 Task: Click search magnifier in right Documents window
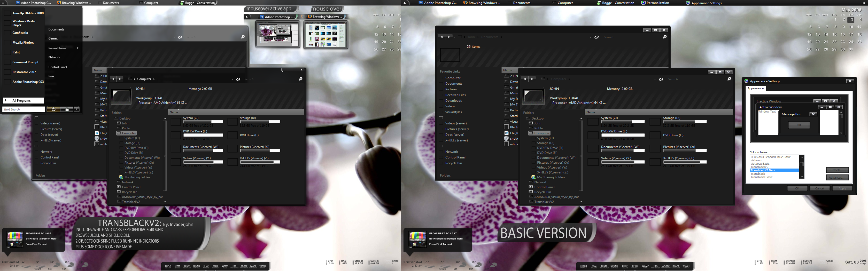(x=664, y=37)
